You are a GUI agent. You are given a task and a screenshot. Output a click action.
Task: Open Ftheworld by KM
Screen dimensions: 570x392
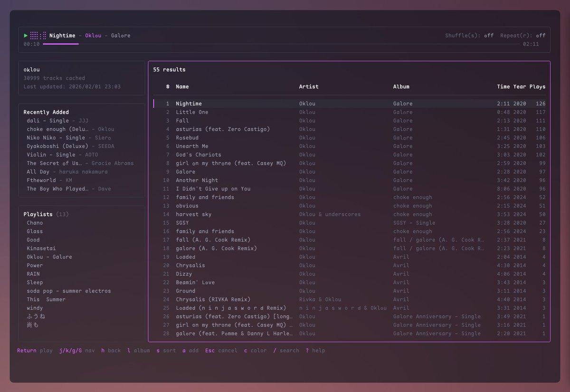click(49, 181)
